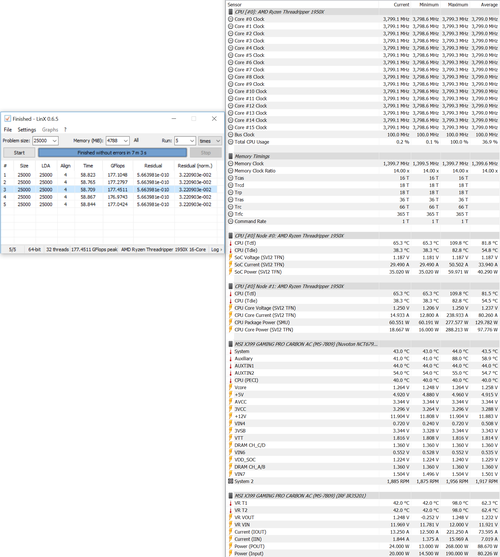The width and height of the screenshot is (500, 557).
Task: Click the Maximum column header
Action: (458, 5)
